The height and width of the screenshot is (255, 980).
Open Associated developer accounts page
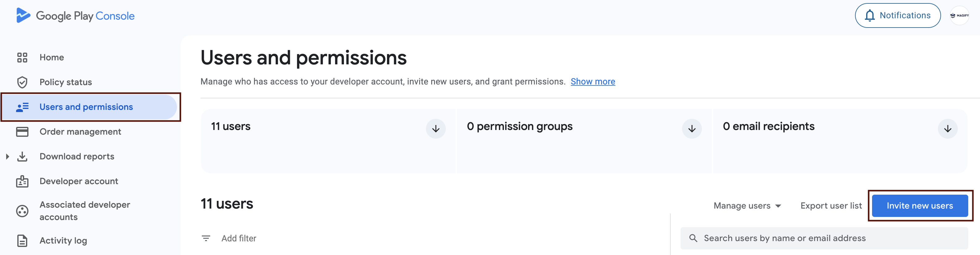coord(84,210)
